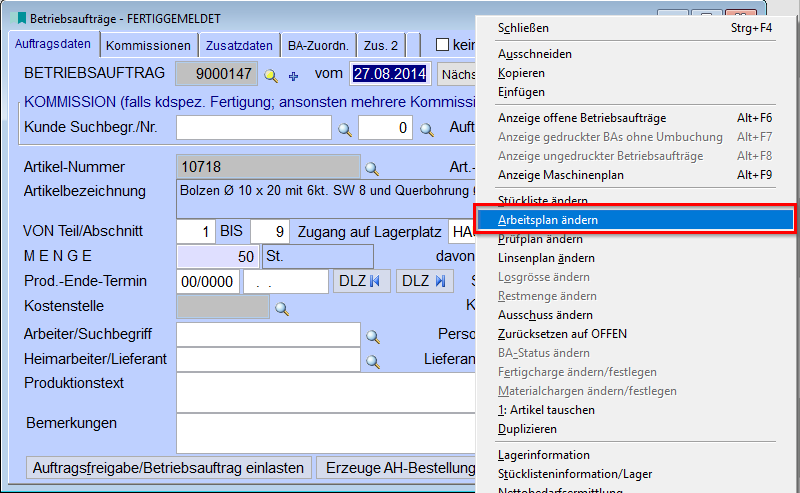Click the DLZ forward button
The width and height of the screenshot is (800, 493).
(424, 281)
